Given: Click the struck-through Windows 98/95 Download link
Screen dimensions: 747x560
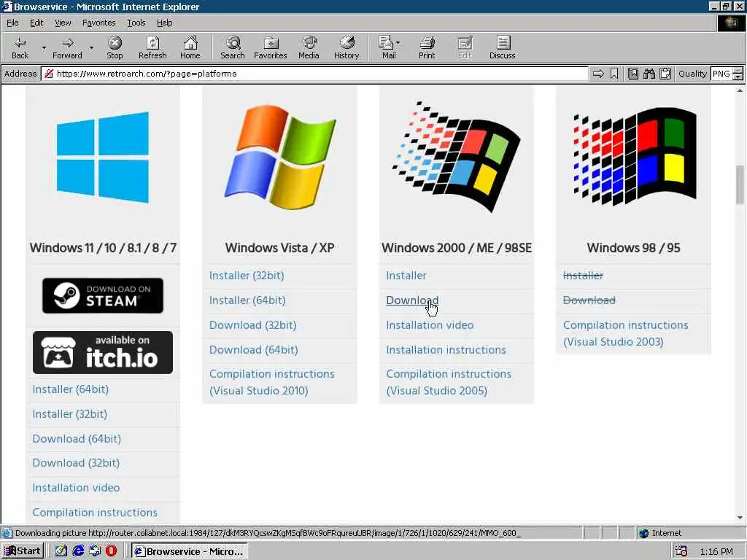Looking at the screenshot, I should (x=589, y=300).
